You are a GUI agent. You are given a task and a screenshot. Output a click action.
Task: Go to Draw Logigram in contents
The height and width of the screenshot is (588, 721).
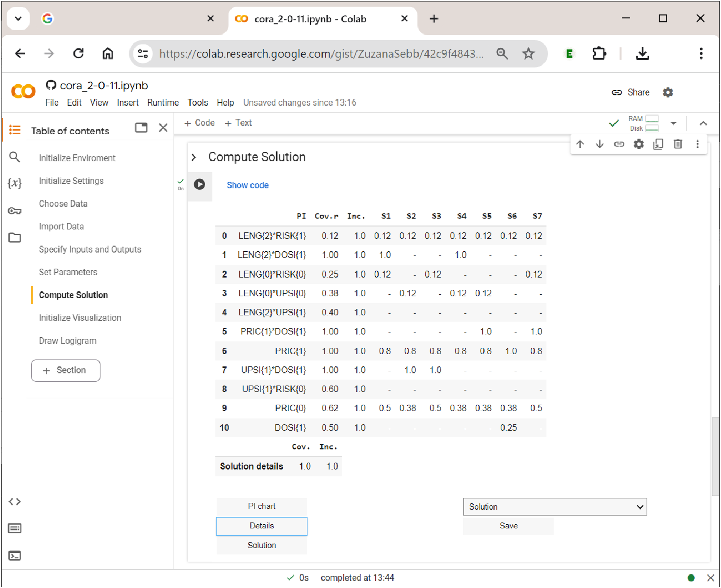[x=68, y=340]
